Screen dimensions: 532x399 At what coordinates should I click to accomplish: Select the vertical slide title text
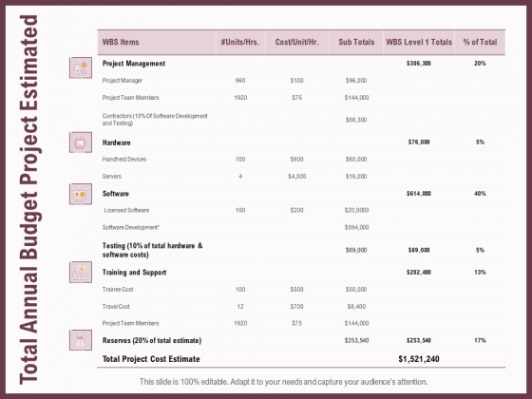click(x=28, y=199)
